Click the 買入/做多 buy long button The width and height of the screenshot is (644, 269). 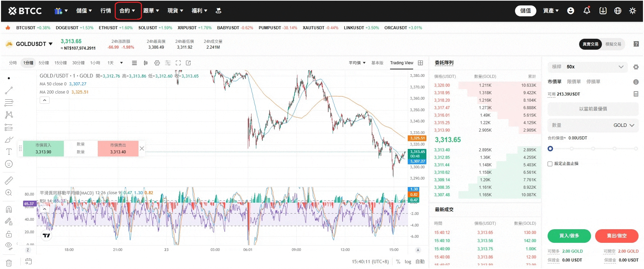coord(569,236)
